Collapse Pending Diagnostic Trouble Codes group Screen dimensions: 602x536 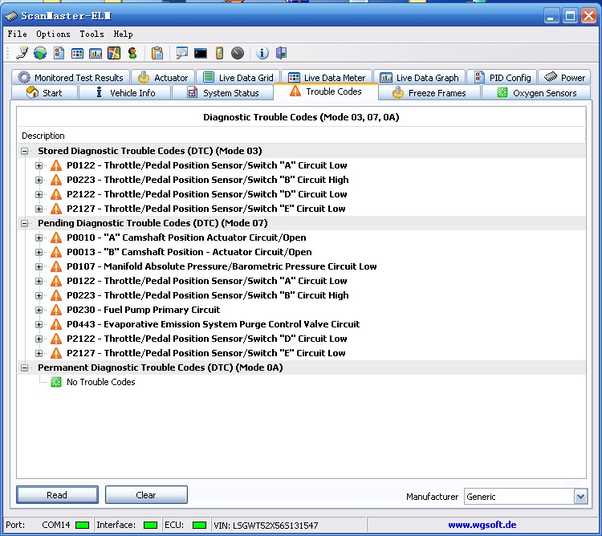tap(25, 223)
